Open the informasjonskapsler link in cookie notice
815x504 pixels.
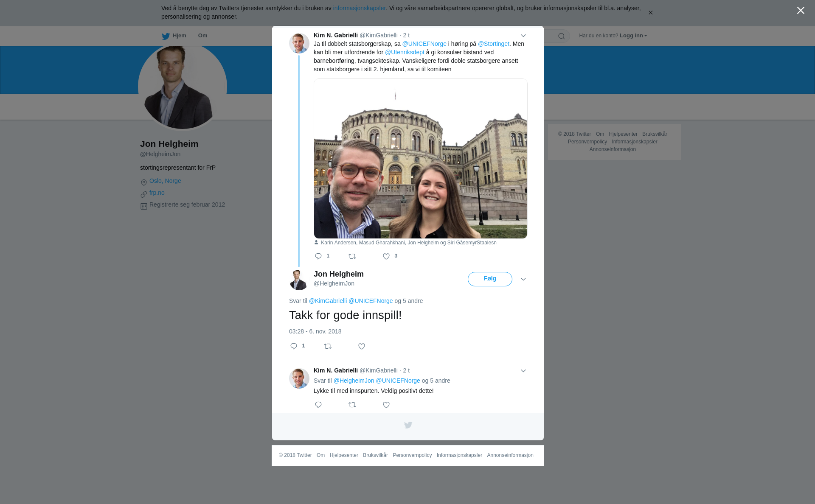tap(360, 8)
